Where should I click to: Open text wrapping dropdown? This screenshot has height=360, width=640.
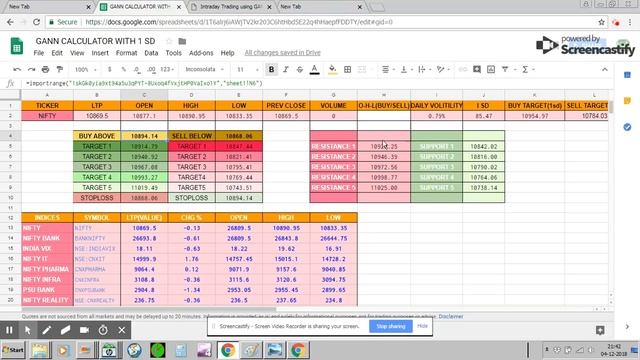click(424, 70)
